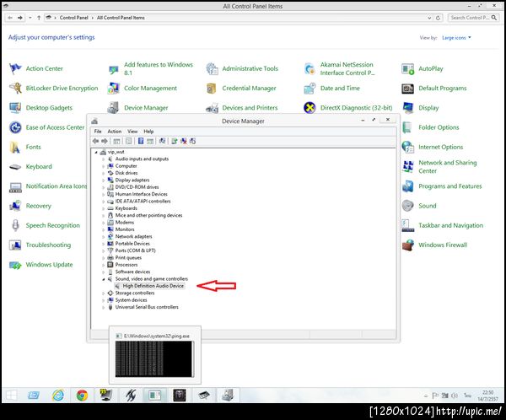Open Programs and Features link
Screen dimensions: 506x420
pos(449,186)
